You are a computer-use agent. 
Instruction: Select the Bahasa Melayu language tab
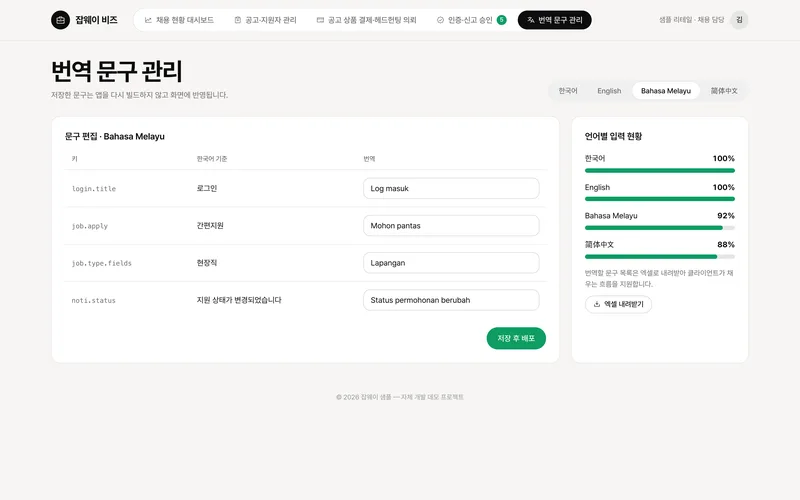point(666,91)
